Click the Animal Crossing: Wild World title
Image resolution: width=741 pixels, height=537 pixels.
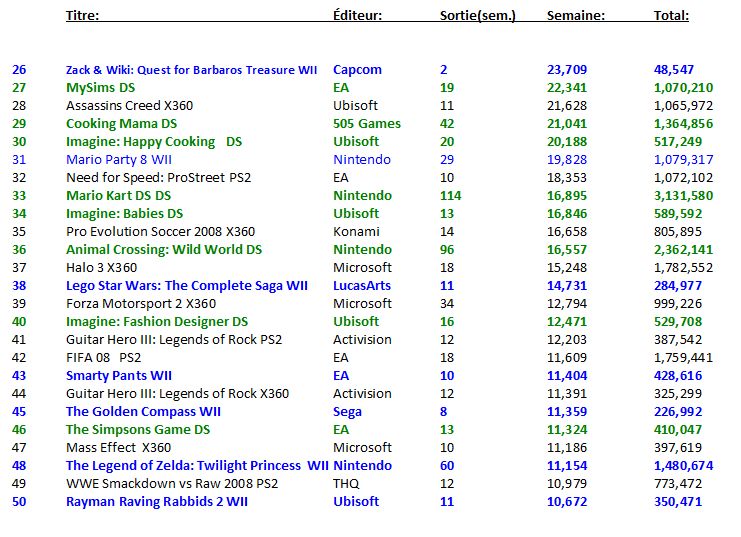tap(164, 250)
